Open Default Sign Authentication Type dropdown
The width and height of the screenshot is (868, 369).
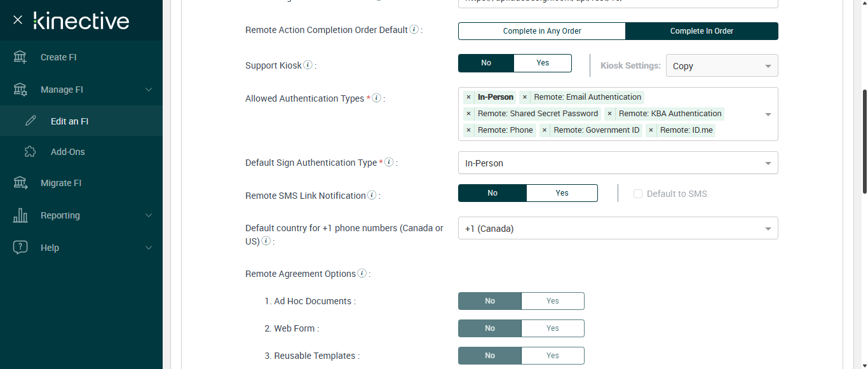618,163
